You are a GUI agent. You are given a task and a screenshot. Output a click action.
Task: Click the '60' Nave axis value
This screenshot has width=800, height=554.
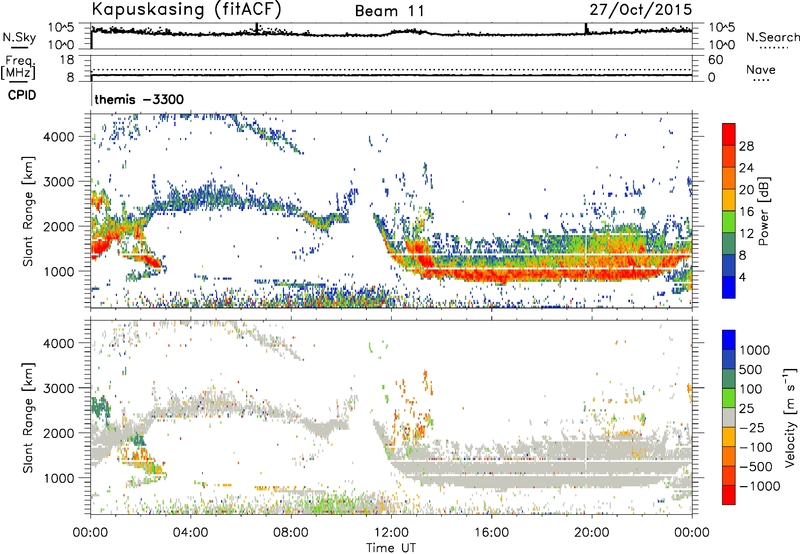pyautogui.click(x=716, y=60)
